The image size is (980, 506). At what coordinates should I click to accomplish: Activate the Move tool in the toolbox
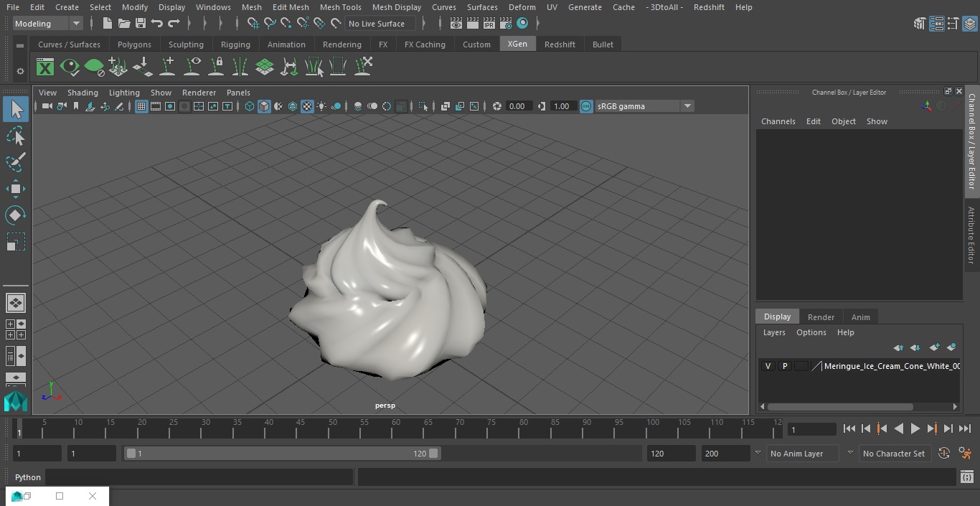click(15, 189)
